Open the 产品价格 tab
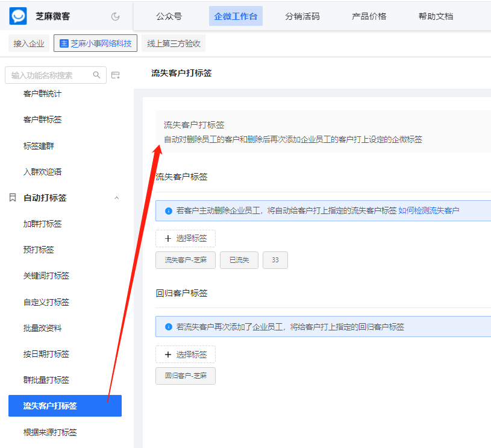491x448 pixels. (369, 16)
